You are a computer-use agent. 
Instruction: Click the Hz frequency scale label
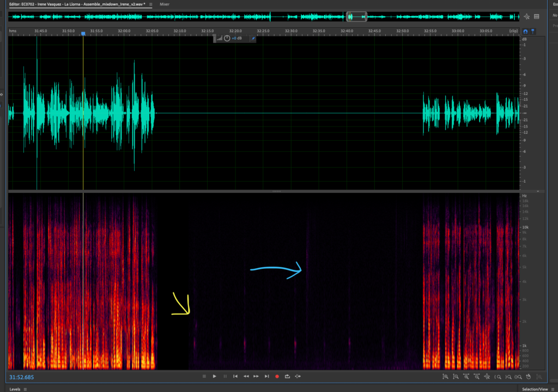524,196
